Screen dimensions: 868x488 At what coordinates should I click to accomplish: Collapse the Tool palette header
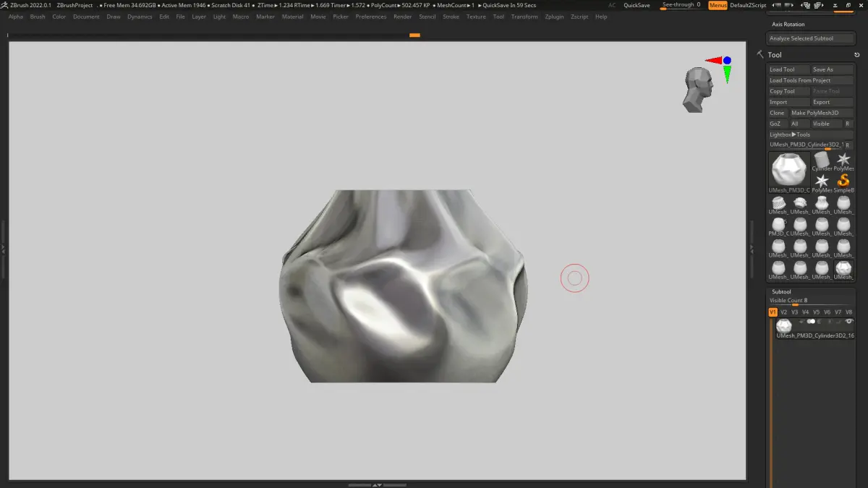775,55
